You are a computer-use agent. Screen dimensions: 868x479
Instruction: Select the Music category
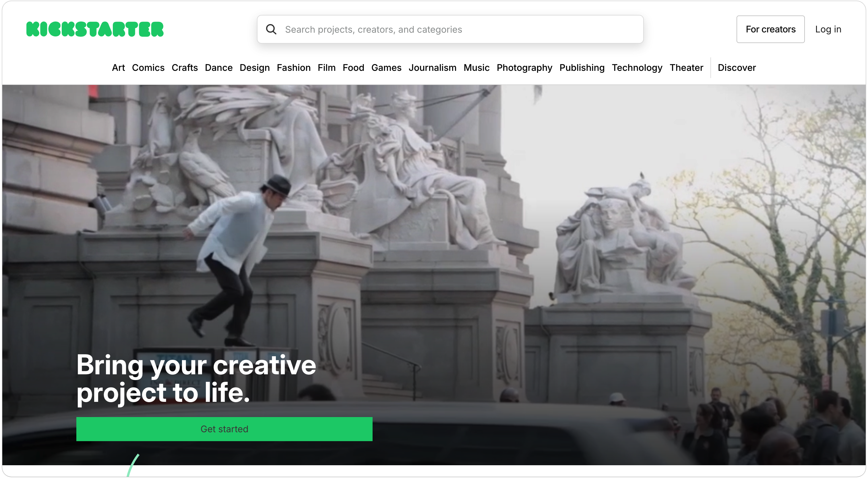click(x=476, y=68)
